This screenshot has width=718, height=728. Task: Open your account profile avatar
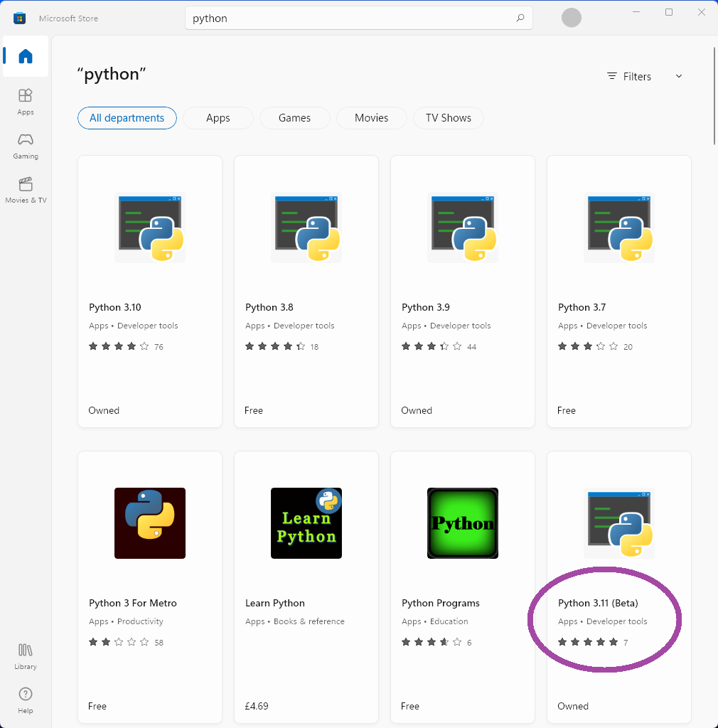point(571,17)
